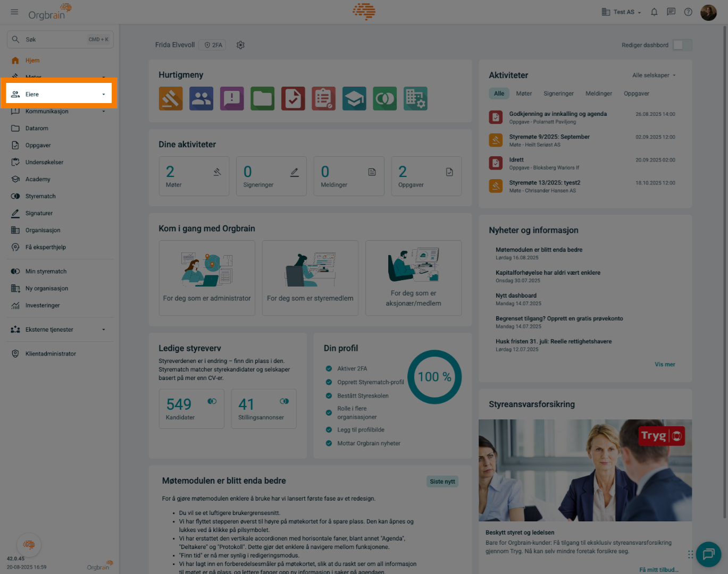
Task: Click the Siste nytt badge
Action: pos(442,482)
